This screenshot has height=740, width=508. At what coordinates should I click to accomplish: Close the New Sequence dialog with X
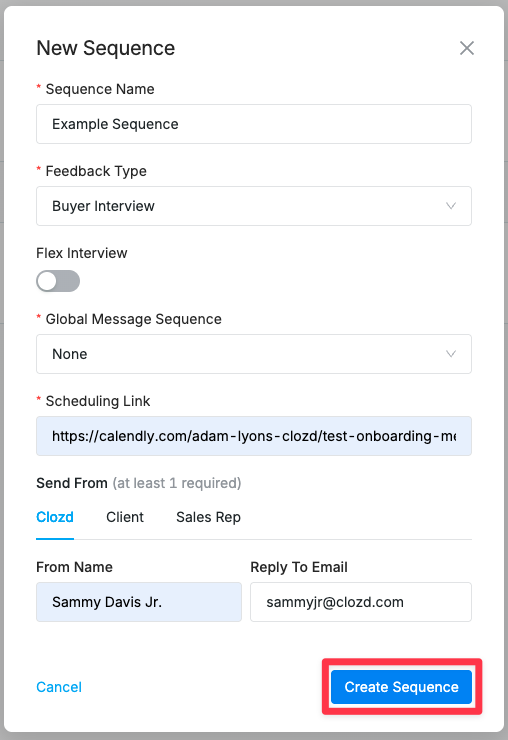[466, 48]
